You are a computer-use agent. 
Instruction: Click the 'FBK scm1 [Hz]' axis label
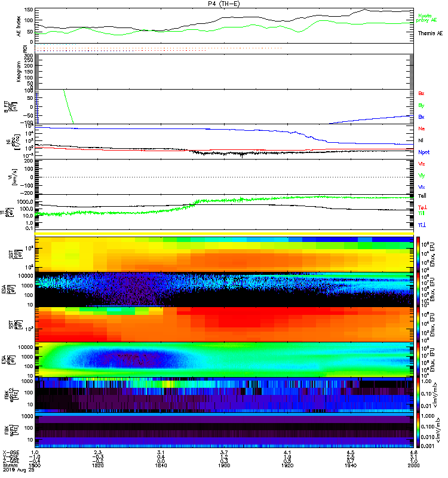11,430
